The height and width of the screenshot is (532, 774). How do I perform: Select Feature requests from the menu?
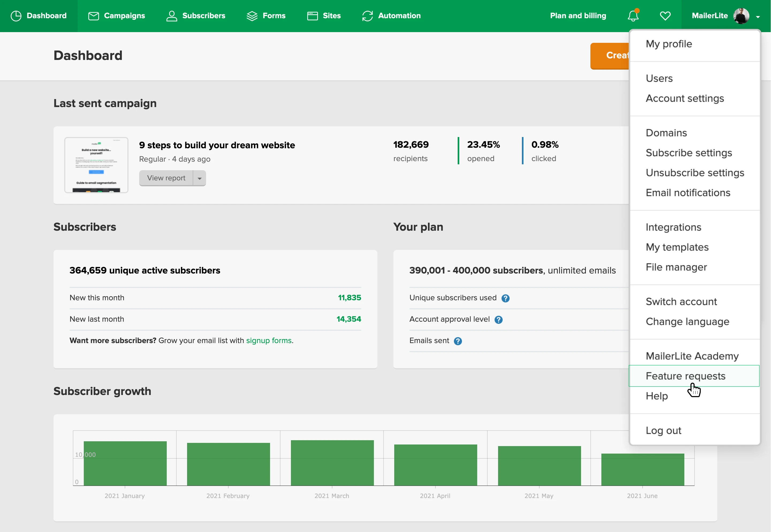[685, 376]
